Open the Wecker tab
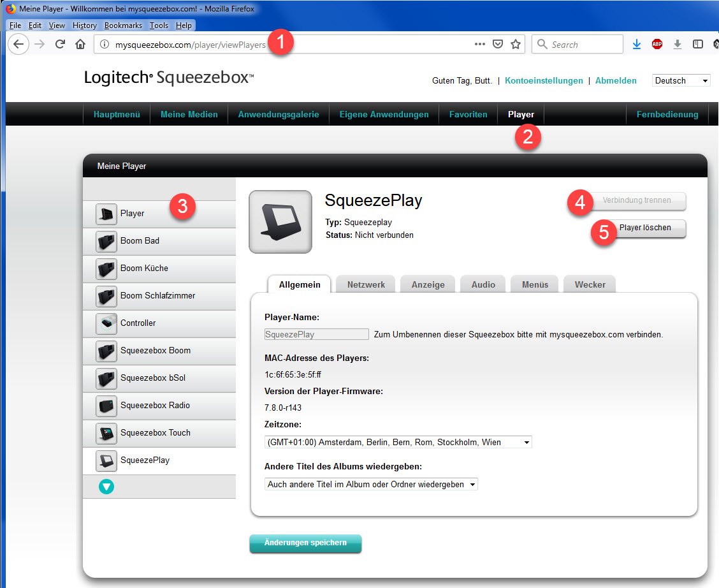719x588 pixels. [x=590, y=284]
